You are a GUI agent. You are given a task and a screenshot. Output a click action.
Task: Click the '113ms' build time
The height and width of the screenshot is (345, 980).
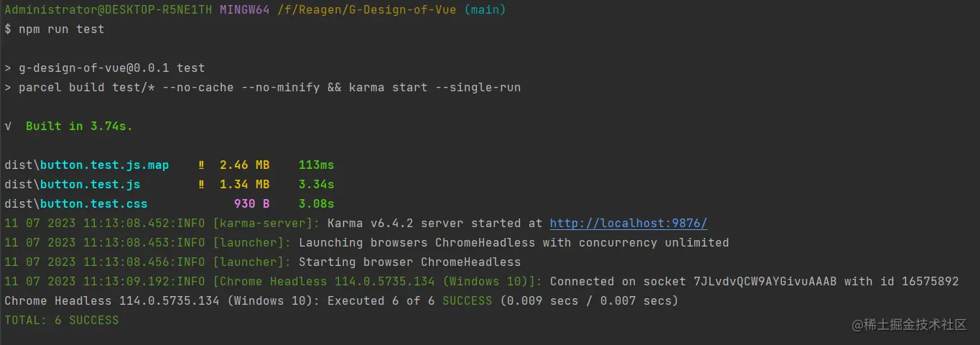coord(317,165)
